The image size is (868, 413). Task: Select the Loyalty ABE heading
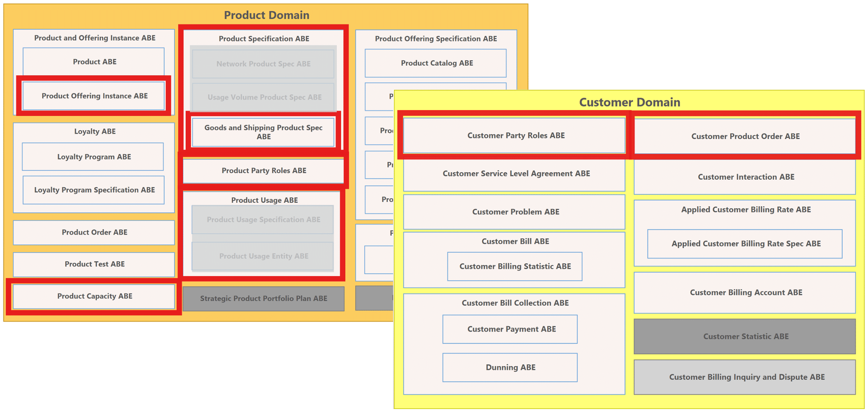[95, 131]
